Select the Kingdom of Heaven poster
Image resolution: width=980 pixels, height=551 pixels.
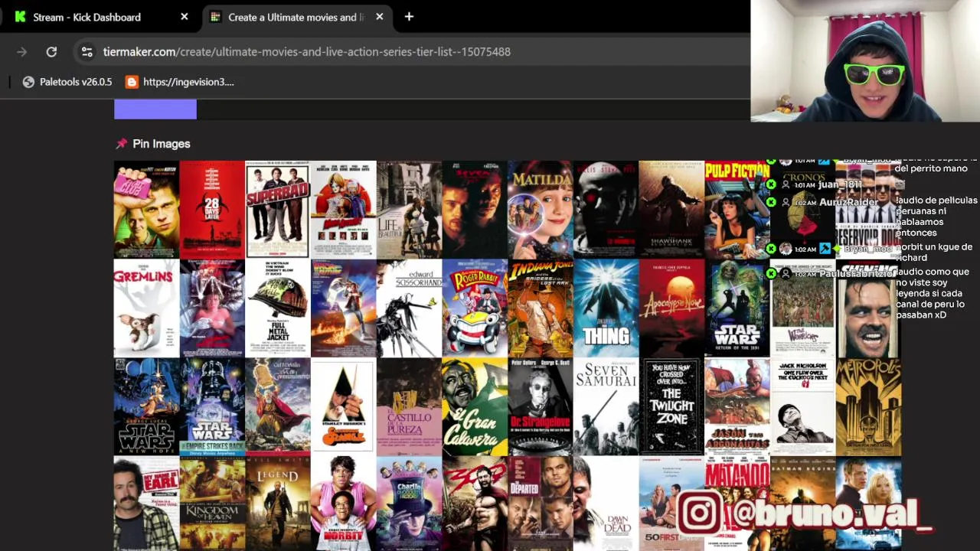(212, 504)
